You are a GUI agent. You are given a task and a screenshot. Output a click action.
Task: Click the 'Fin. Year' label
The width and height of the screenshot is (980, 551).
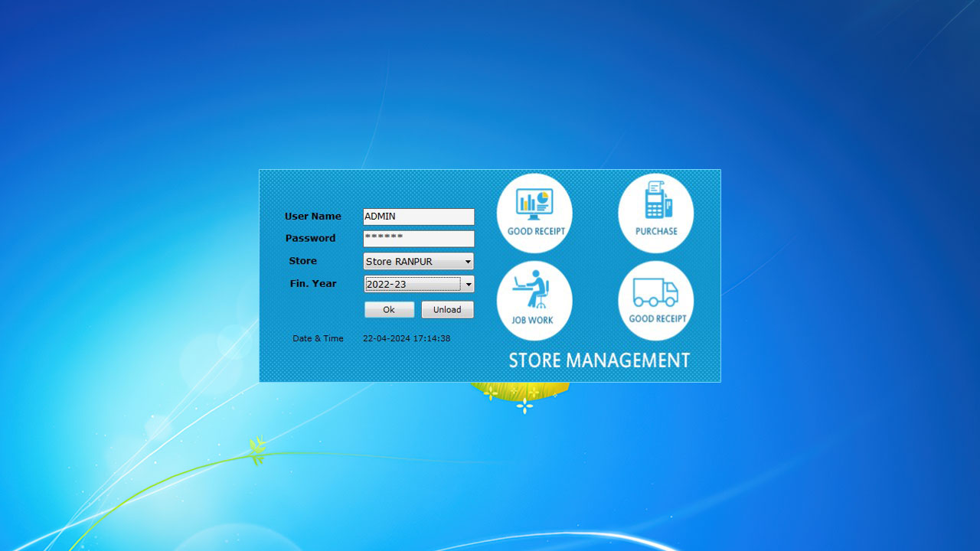tap(313, 284)
